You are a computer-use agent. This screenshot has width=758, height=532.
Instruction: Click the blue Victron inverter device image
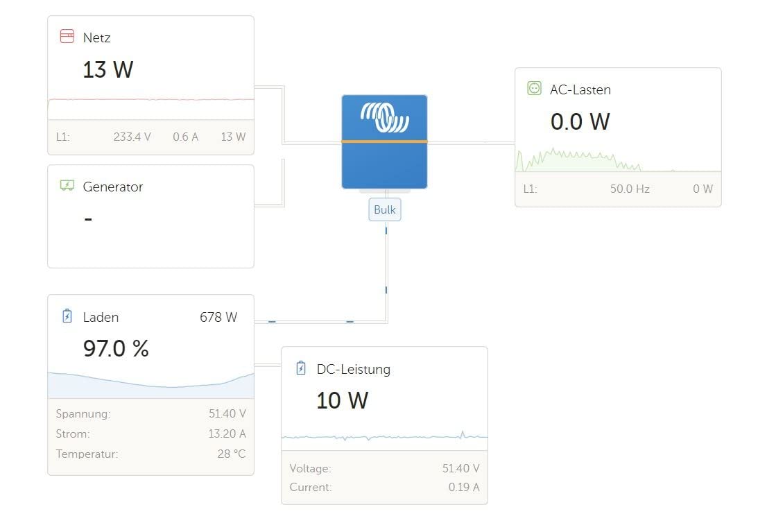point(384,141)
